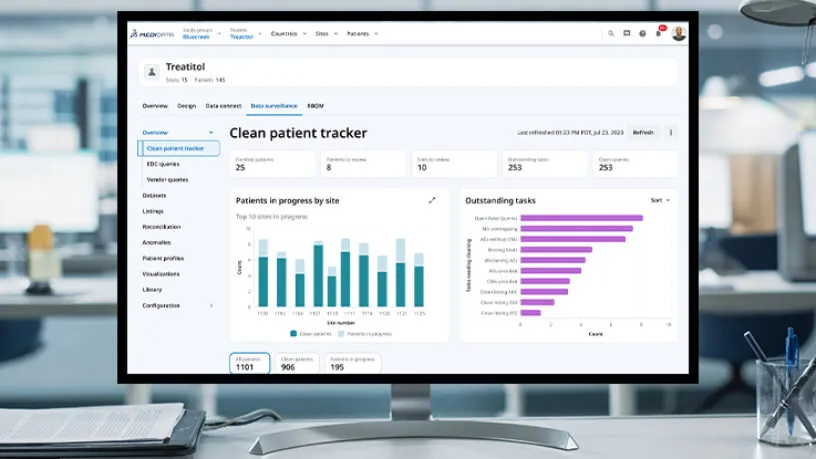Image resolution: width=816 pixels, height=459 pixels.
Task: Click the Refresh button
Action: [x=643, y=133]
